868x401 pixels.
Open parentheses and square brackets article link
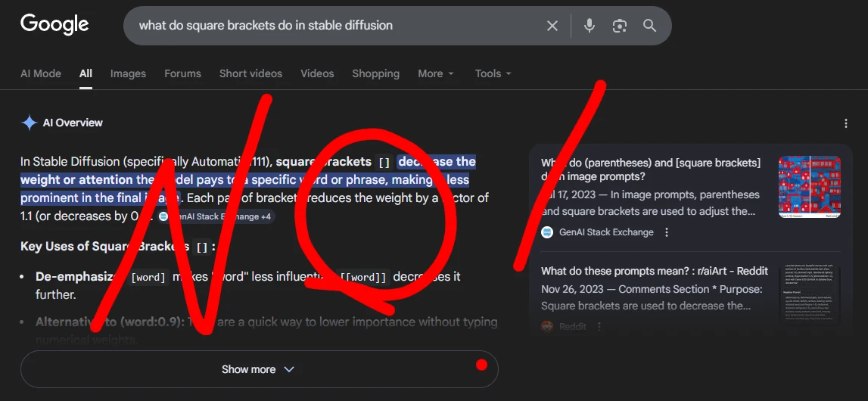pyautogui.click(x=651, y=169)
